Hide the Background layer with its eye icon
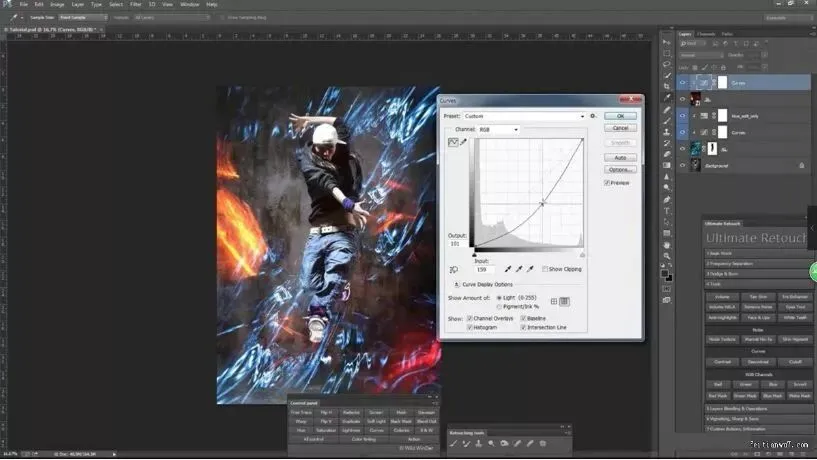This screenshot has height=460, width=817. pyautogui.click(x=683, y=166)
